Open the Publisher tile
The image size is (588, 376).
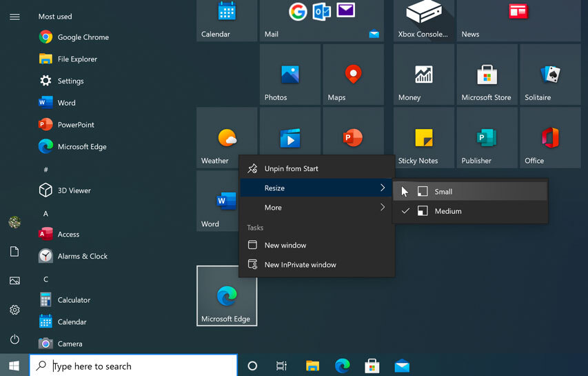(487, 138)
